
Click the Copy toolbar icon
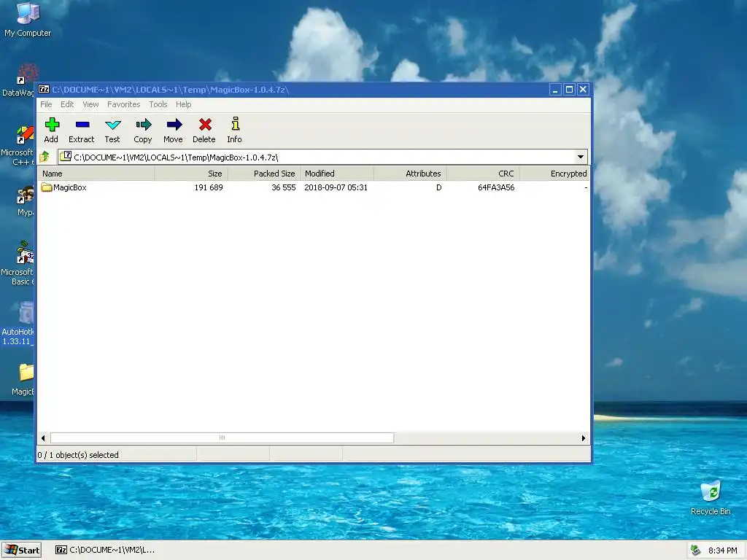click(143, 125)
